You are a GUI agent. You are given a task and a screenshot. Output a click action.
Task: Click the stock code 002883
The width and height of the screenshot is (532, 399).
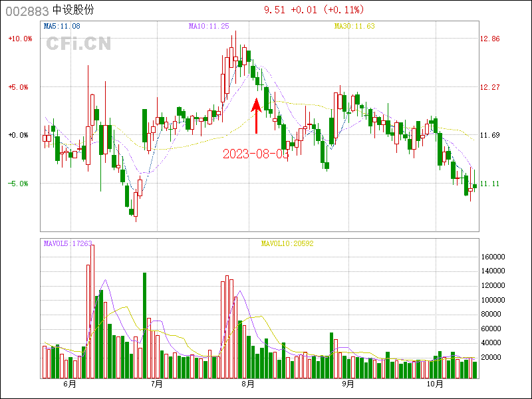tap(26, 11)
